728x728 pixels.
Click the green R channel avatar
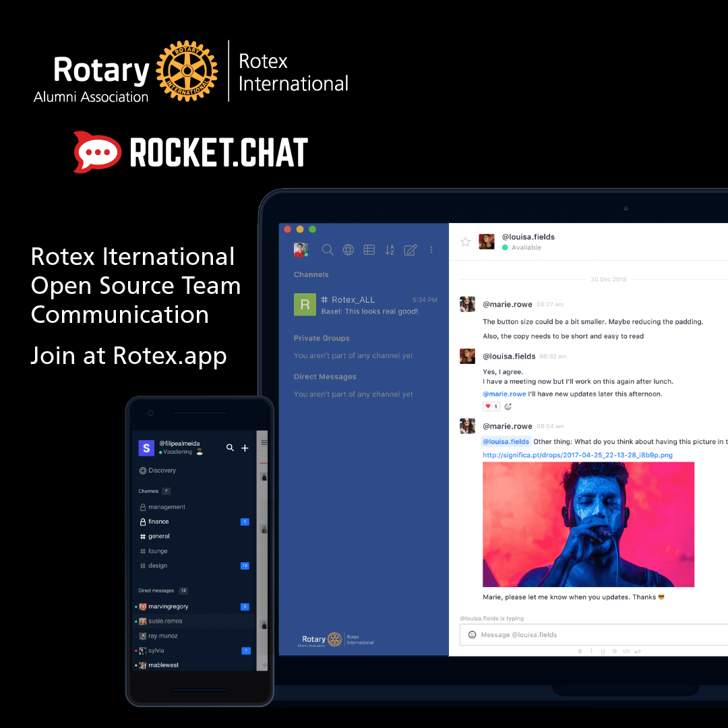[x=305, y=305]
